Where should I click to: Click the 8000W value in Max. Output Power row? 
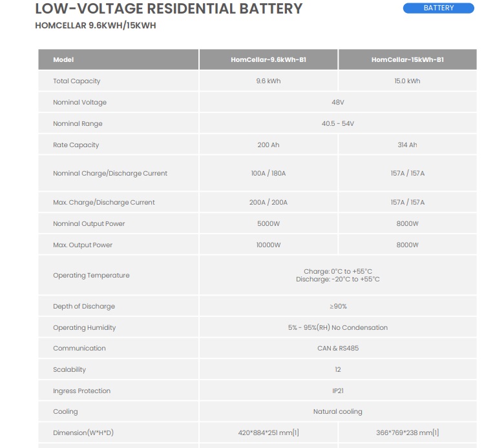click(407, 245)
